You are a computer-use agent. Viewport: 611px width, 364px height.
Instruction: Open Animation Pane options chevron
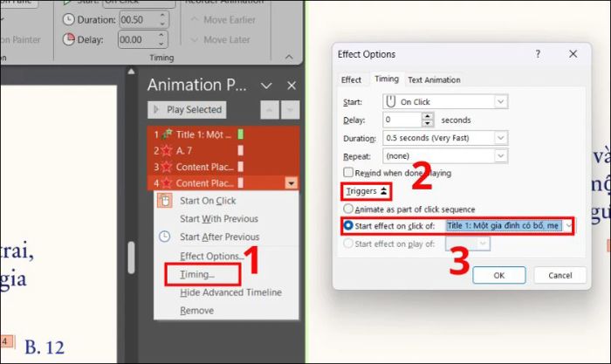(266, 86)
